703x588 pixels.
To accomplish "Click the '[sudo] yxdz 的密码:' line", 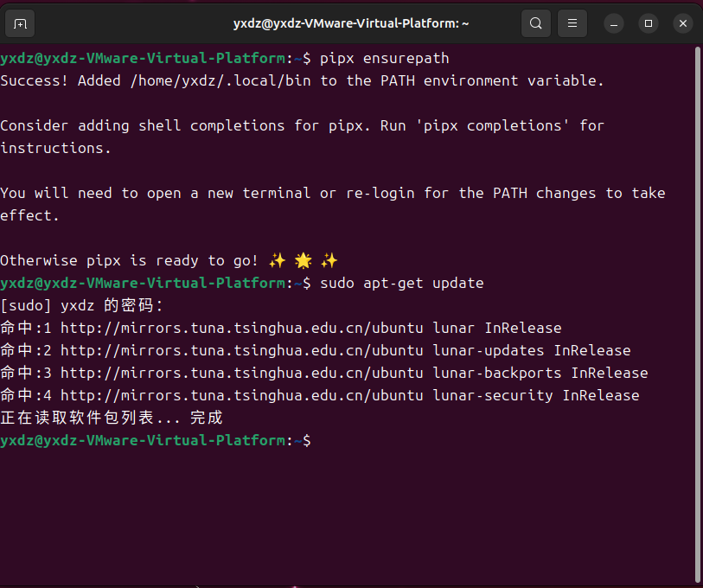I will [x=81, y=305].
